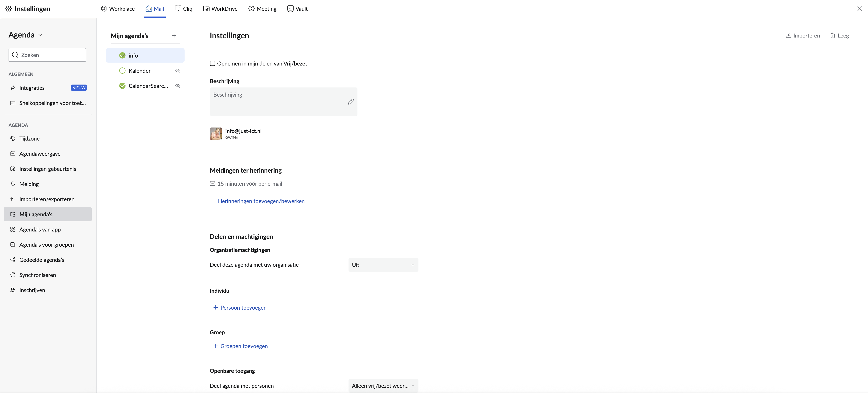Open Melding bell settings
Screen dimensions: 868x393
point(29,184)
